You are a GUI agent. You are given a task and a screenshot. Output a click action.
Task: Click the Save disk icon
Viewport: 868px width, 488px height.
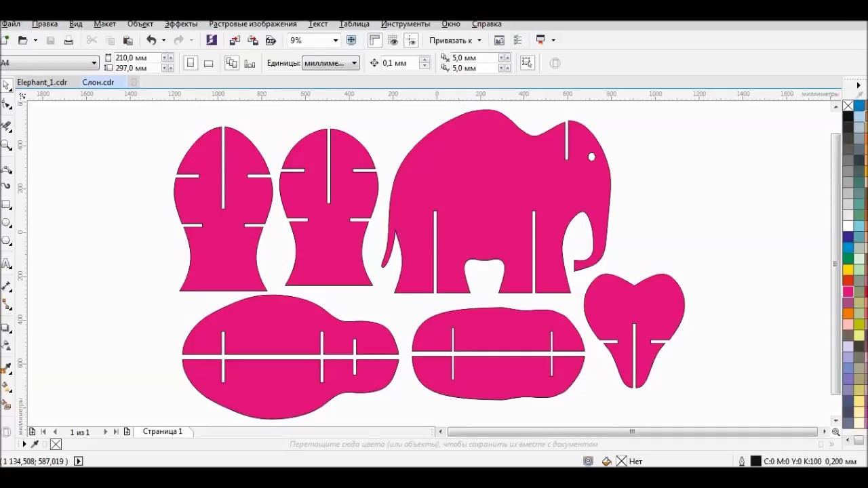point(50,41)
